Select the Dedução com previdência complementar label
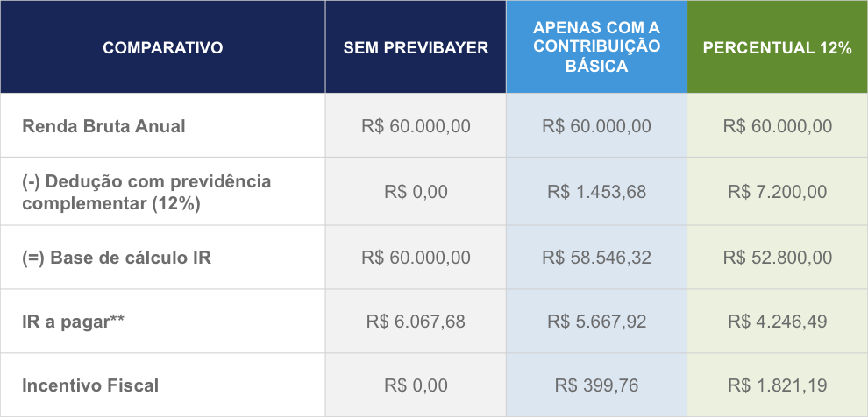 coord(146,192)
